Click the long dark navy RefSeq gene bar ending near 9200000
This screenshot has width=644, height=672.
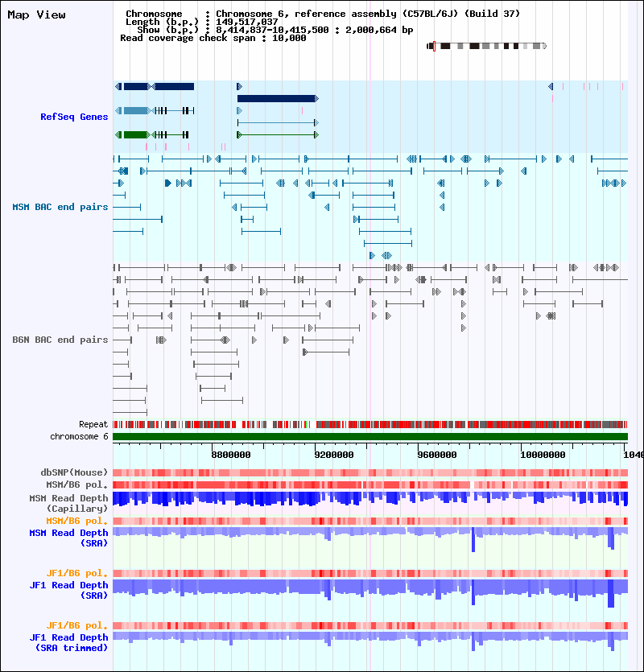click(x=278, y=98)
